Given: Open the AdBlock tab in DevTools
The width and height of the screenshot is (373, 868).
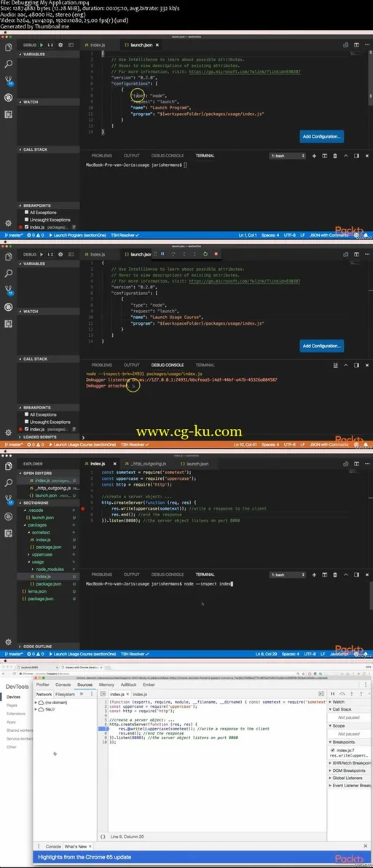Looking at the screenshot, I should click(128, 684).
